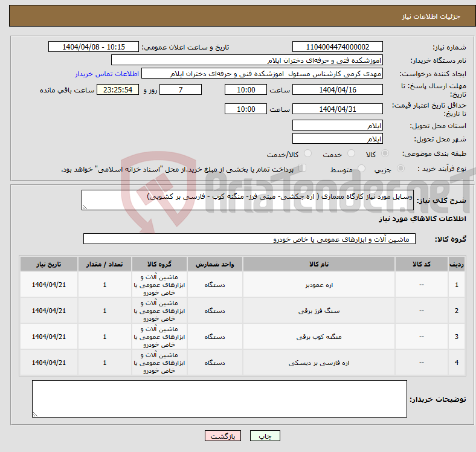476x452 pixels.
Task: Click the سنگ فرز برقی item name cell
Action: pyautogui.click(x=319, y=311)
